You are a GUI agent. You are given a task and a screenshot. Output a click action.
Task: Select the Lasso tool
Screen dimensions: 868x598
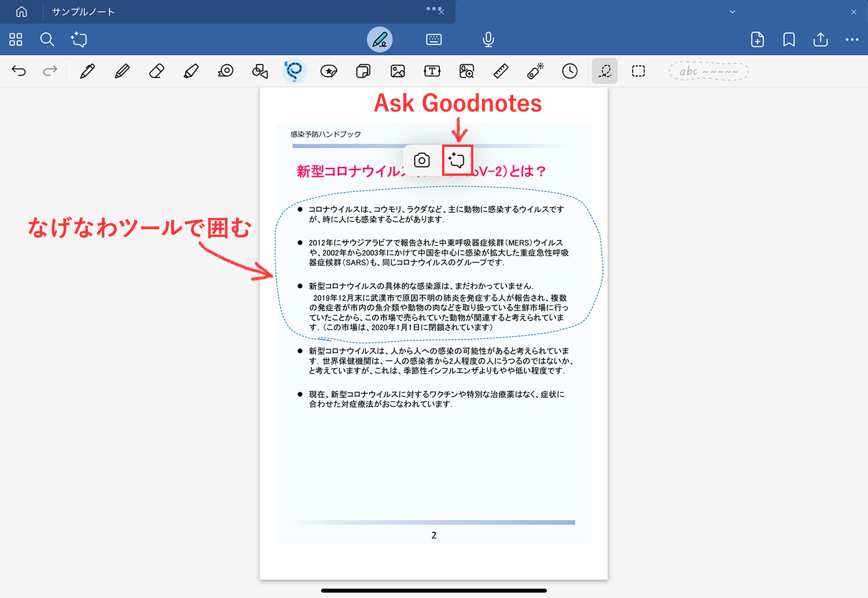(x=294, y=71)
